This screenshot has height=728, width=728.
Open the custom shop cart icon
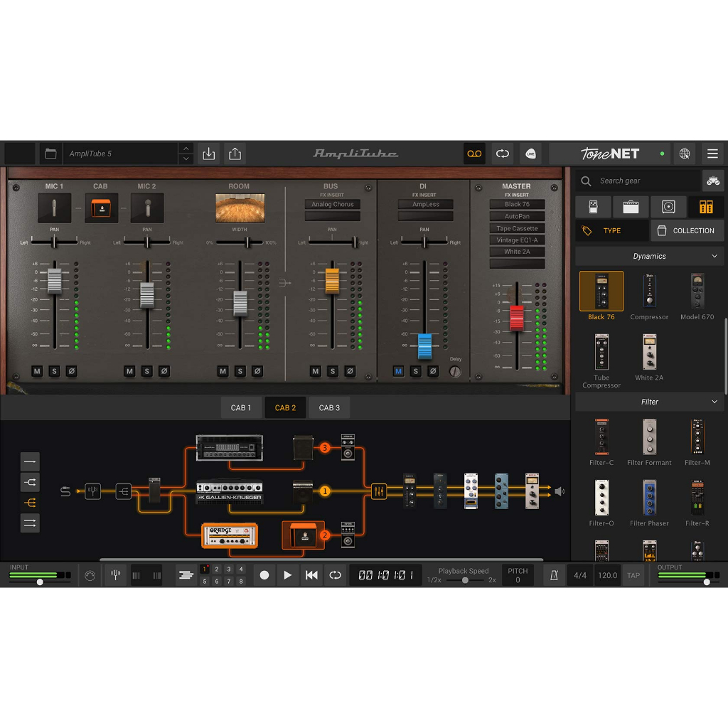pos(712,181)
